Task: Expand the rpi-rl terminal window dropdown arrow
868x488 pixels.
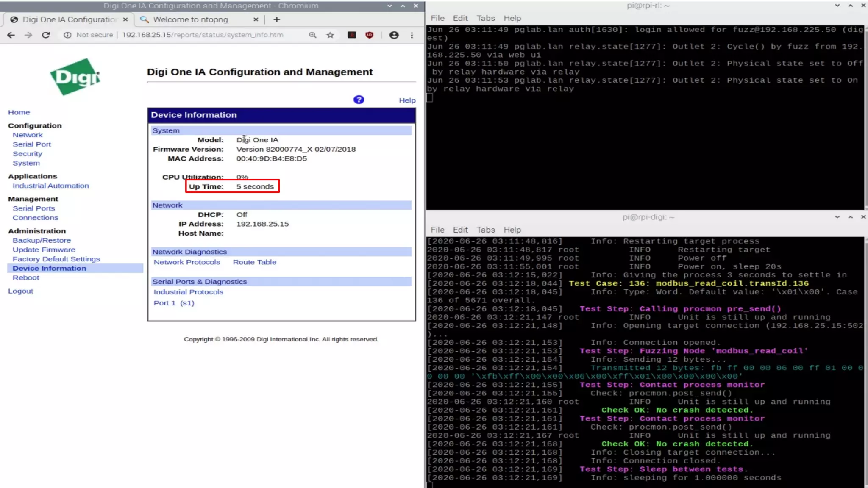Action: coord(837,6)
